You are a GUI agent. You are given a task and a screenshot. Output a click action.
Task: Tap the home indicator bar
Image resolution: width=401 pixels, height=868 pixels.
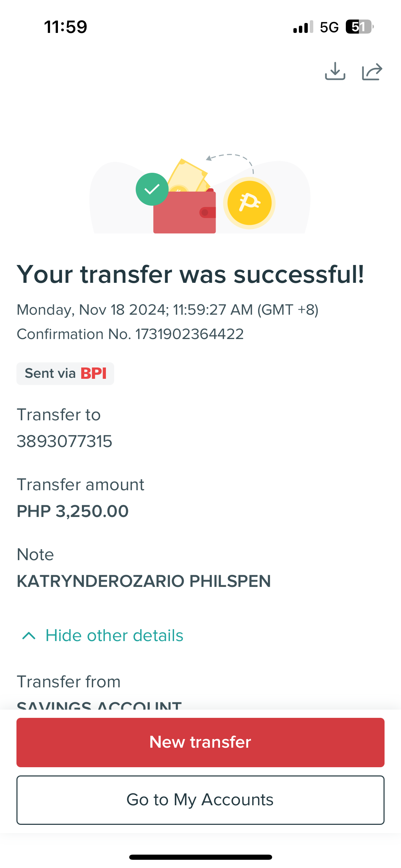pos(200,857)
